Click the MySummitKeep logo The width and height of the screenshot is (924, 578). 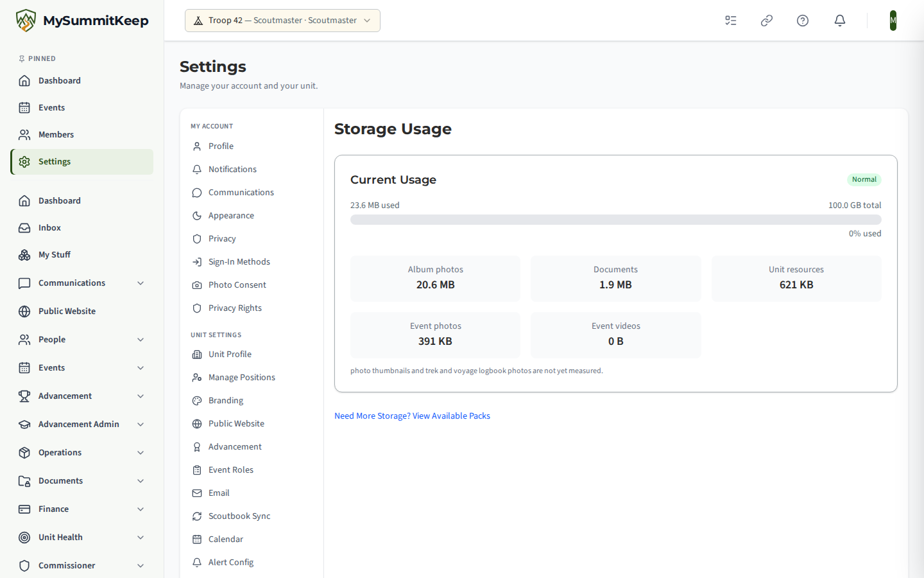[x=82, y=21]
